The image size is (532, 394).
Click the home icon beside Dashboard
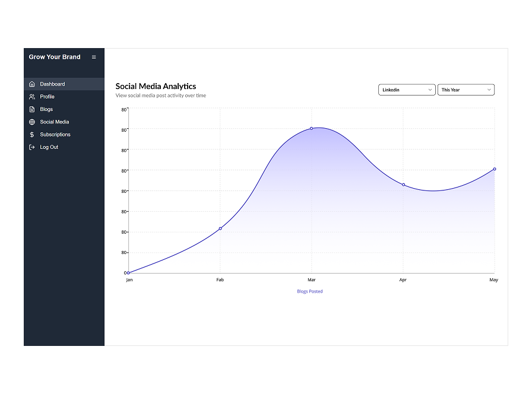click(x=32, y=84)
